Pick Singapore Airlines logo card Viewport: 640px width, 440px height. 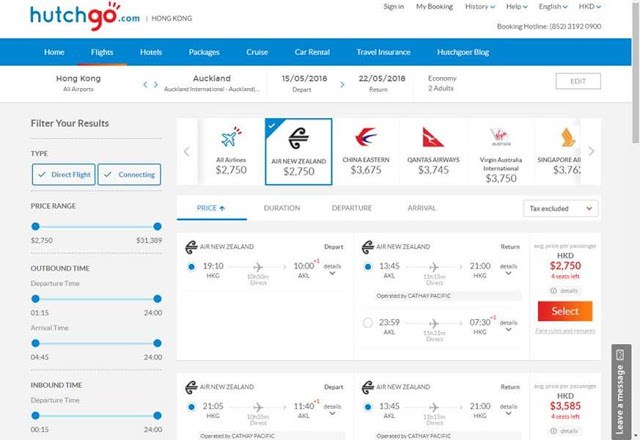(568, 137)
